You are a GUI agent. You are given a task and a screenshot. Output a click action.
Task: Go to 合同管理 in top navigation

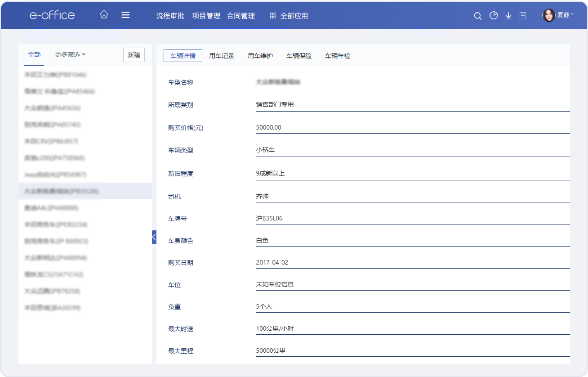click(241, 16)
